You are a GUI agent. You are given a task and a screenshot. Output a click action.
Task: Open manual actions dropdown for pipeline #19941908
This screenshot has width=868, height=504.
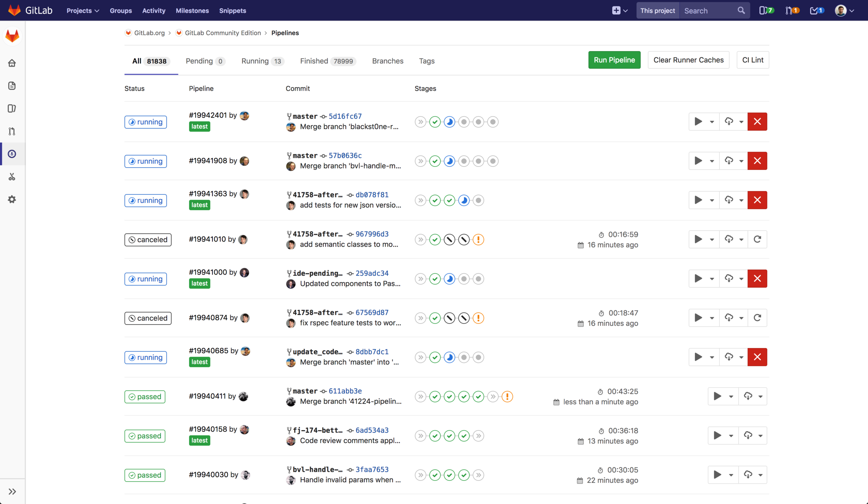click(x=704, y=161)
